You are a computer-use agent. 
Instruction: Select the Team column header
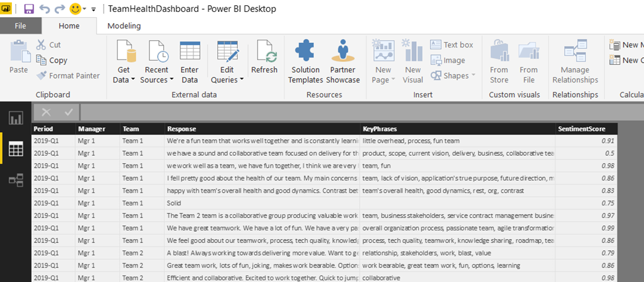tap(142, 129)
